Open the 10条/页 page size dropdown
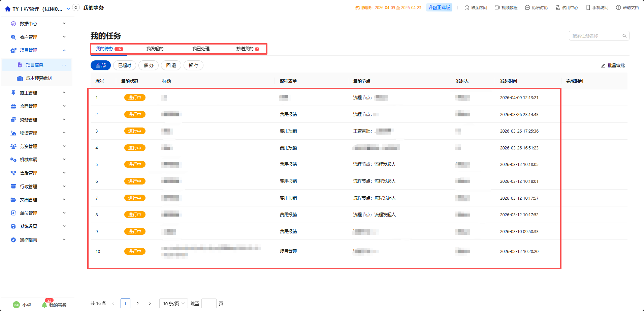 click(174, 304)
